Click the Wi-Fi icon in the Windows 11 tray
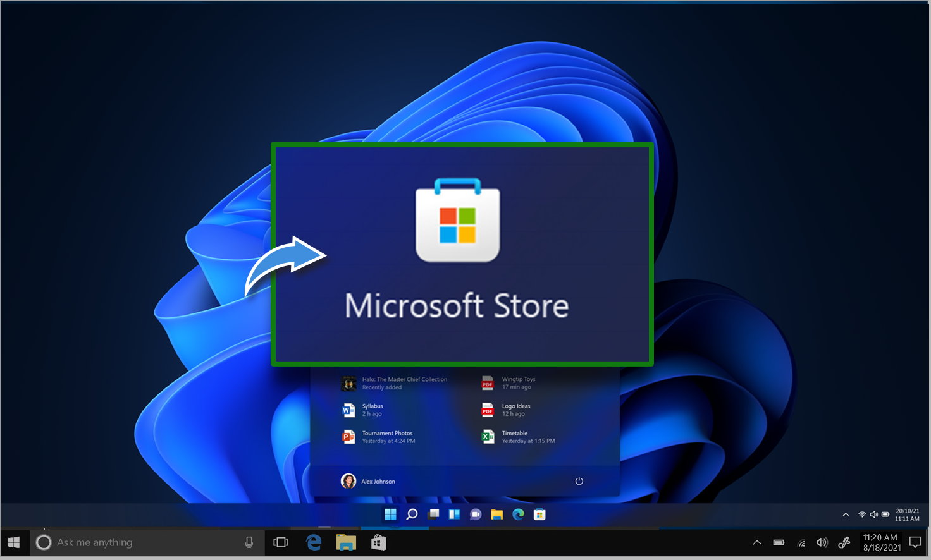This screenshot has width=931, height=560. point(862,514)
